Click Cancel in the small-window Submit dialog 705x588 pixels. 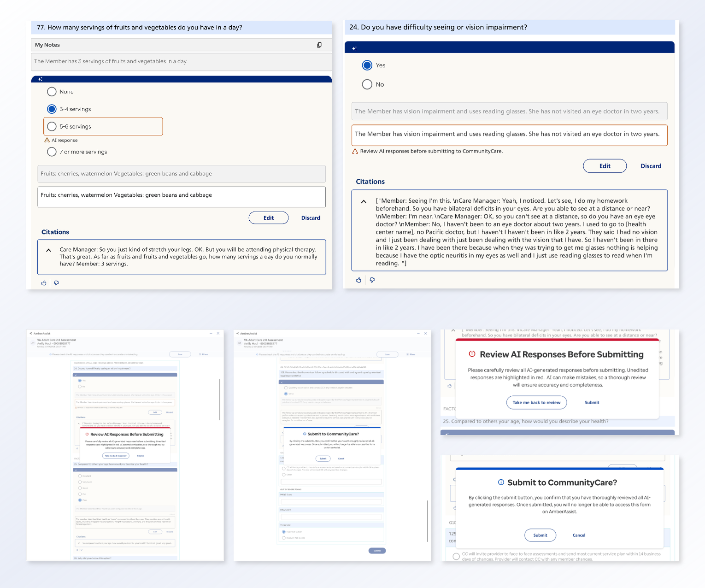[341, 459]
